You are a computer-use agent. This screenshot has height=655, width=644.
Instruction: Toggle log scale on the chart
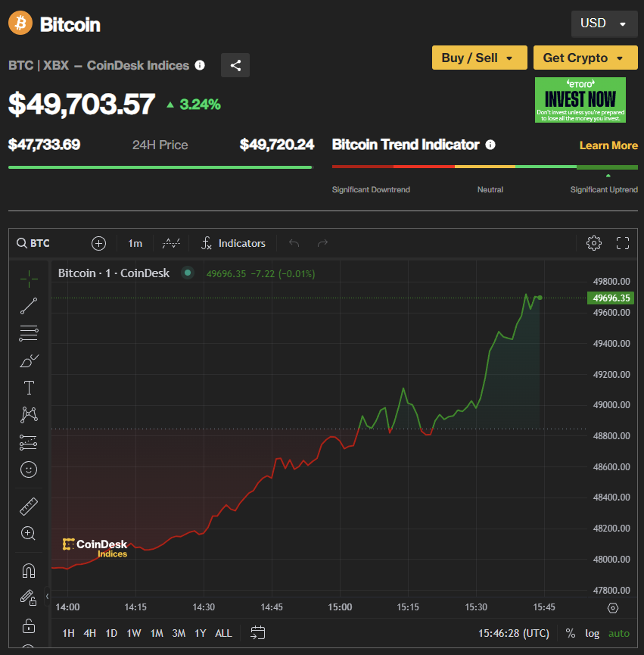[592, 633]
